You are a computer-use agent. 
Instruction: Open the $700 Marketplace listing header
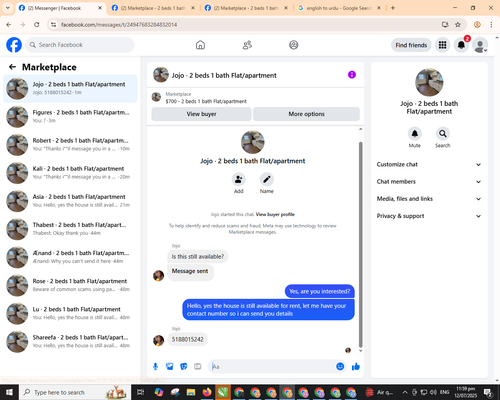click(x=255, y=98)
